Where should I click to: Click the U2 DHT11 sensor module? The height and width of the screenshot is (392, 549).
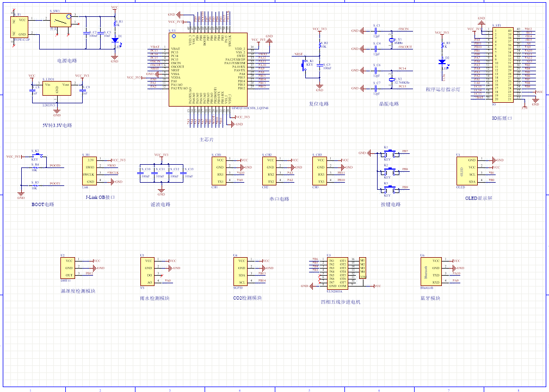[x=69, y=268]
